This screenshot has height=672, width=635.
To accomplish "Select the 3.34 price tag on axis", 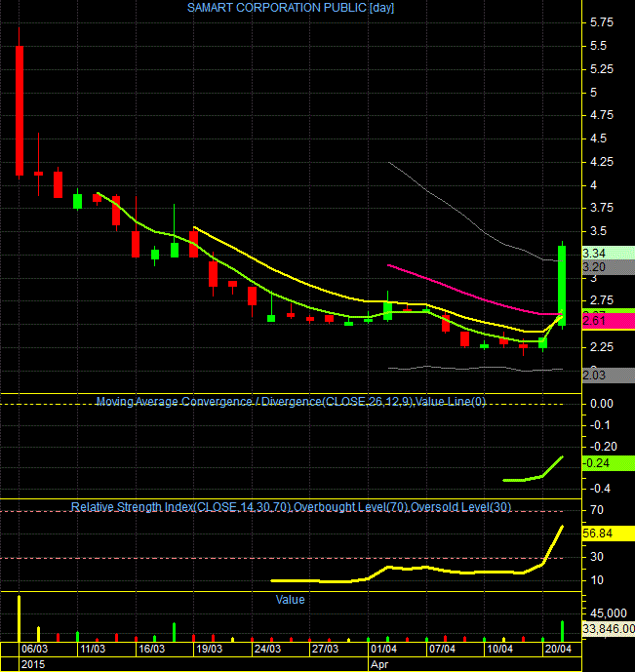I will (609, 253).
